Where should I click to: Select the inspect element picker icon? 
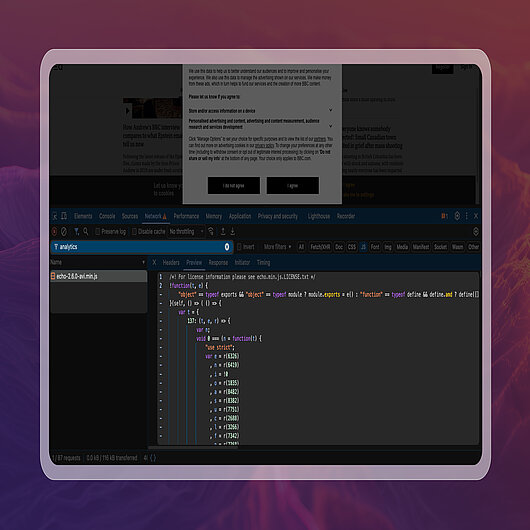pos(55,216)
